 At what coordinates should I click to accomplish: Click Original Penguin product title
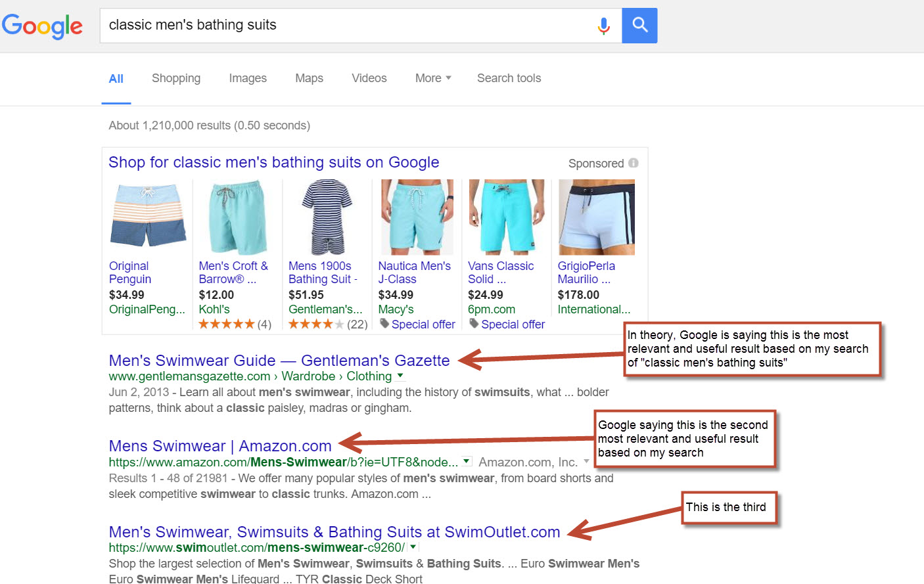pos(130,273)
